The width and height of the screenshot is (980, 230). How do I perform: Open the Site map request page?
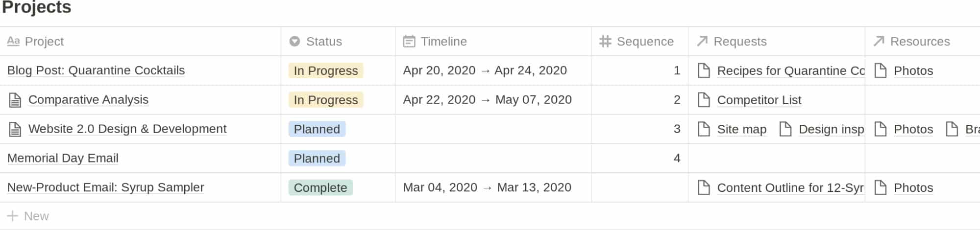(x=742, y=129)
